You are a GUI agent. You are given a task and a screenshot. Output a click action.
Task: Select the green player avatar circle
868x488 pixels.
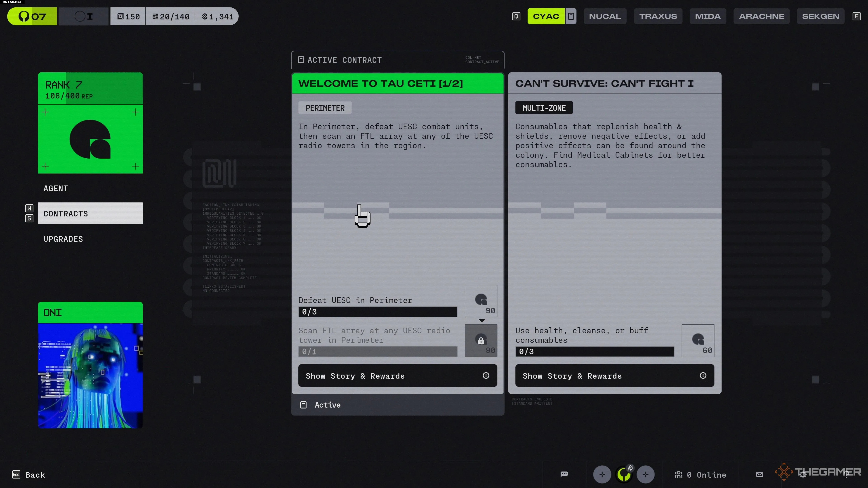click(x=623, y=475)
